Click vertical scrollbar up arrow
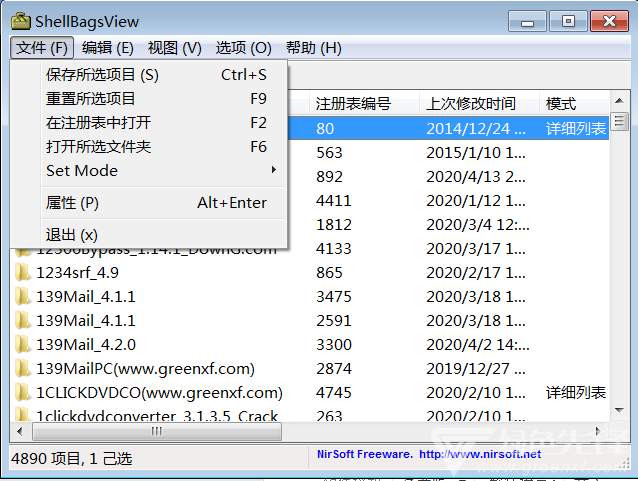Screen dimensions: 638x481 [619, 101]
